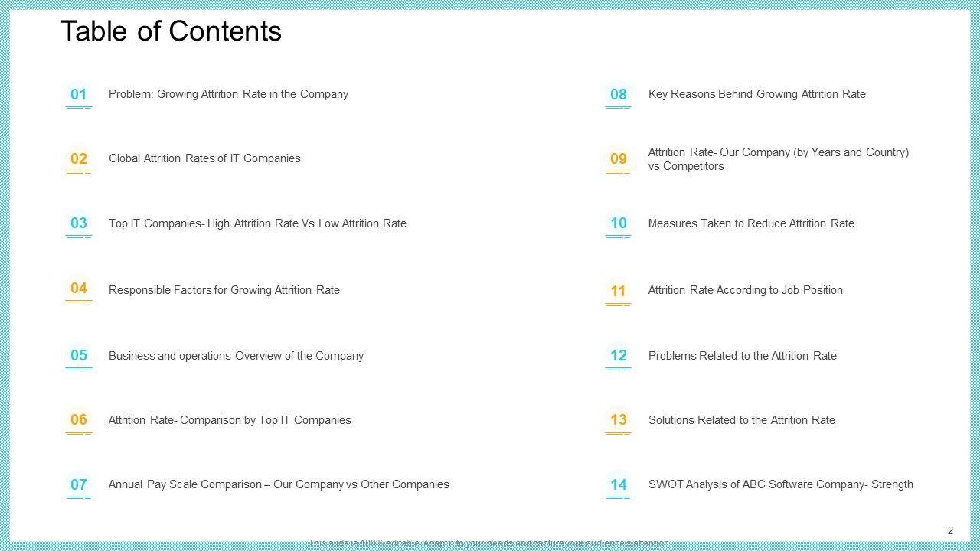This screenshot has height=551, width=980.
Task: Click the orange 13 number badge
Action: pyautogui.click(x=618, y=420)
